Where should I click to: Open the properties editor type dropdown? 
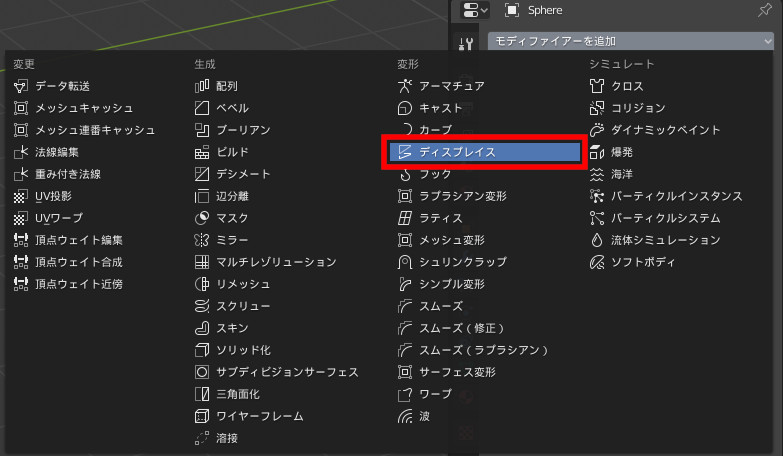click(475, 10)
